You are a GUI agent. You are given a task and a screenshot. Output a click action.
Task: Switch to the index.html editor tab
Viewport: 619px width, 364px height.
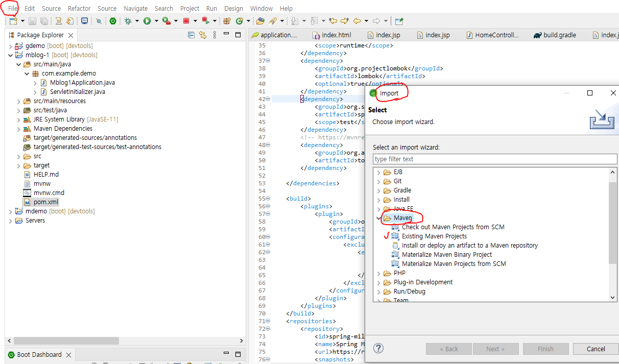(331, 35)
